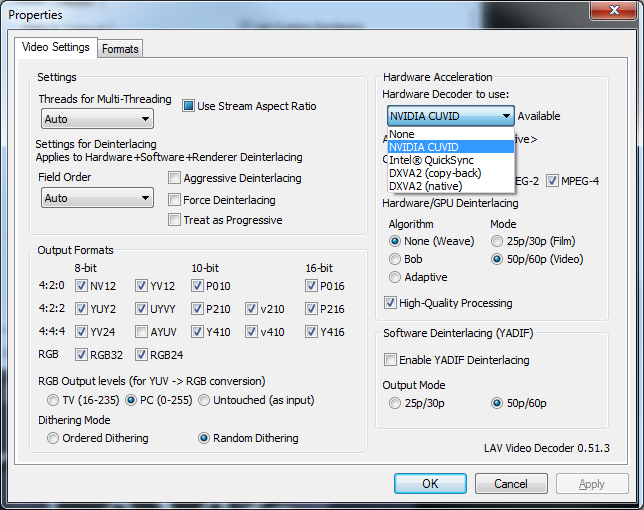The width and height of the screenshot is (644, 510).
Task: Select Ordered Dithering mode
Action: (53, 438)
